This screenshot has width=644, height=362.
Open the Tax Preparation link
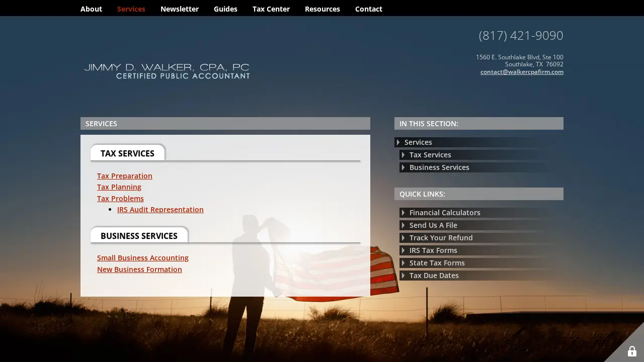point(125,176)
